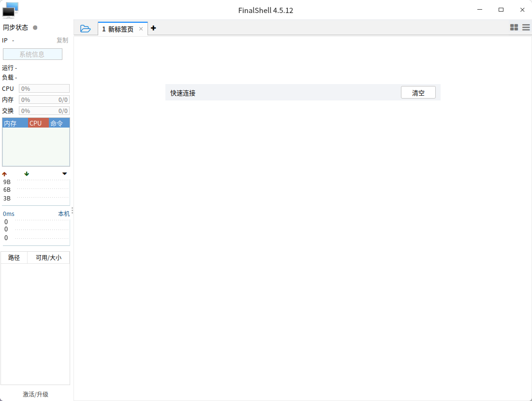Click the 9B network scale label

click(x=7, y=182)
